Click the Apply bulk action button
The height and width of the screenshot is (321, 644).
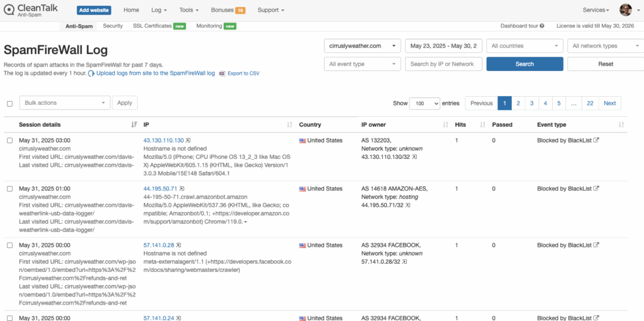point(125,102)
